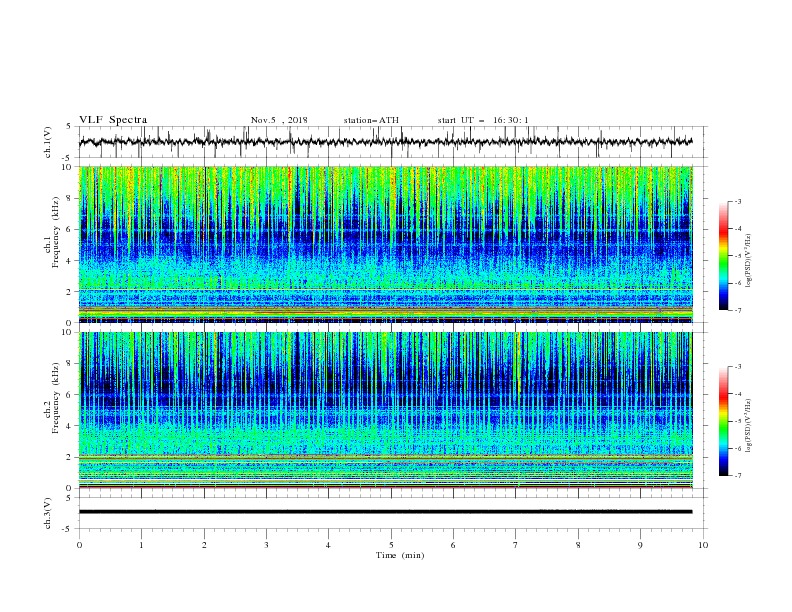
Task: Click the "start UT = 16:30:1" header text
Action: [483, 120]
